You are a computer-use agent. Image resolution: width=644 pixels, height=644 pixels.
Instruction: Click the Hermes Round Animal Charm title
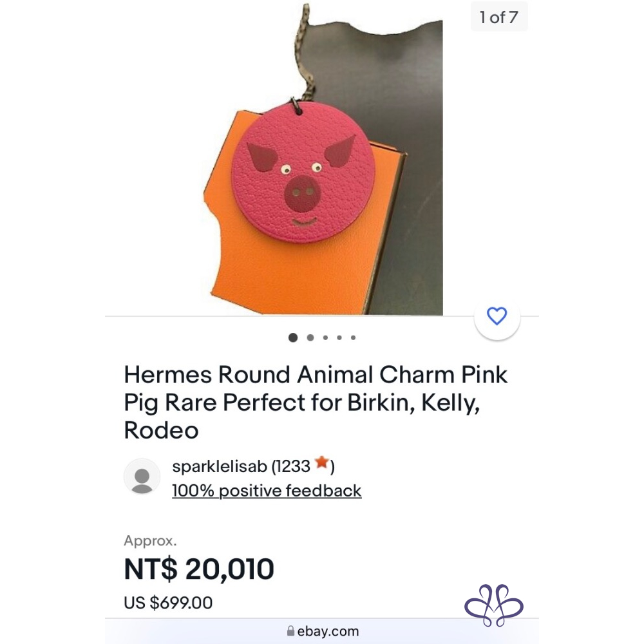[316, 402]
